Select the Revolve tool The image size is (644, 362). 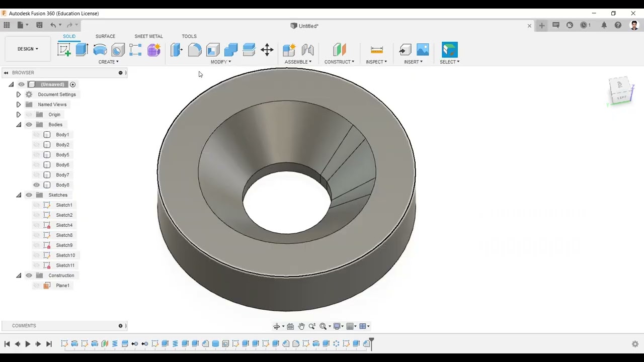tap(100, 49)
